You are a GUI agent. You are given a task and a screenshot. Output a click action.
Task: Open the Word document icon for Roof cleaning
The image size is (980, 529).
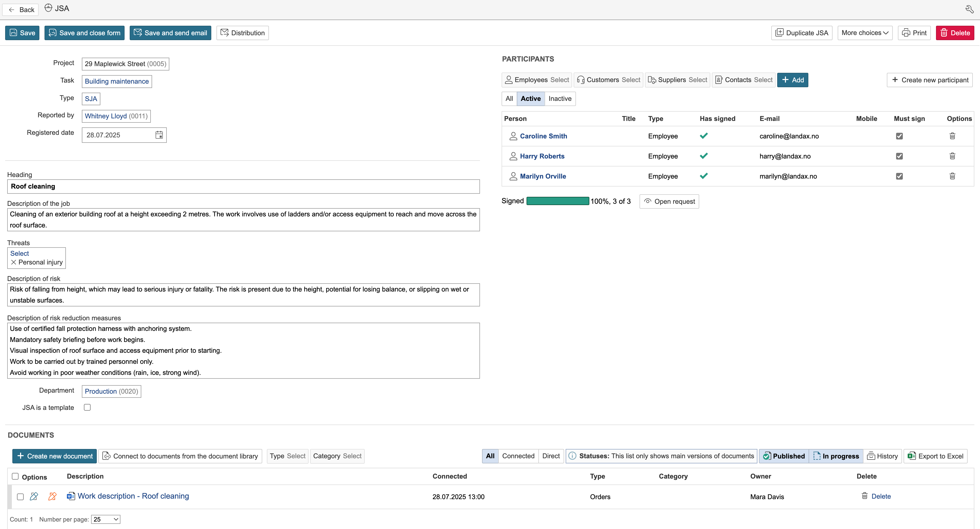point(71,496)
